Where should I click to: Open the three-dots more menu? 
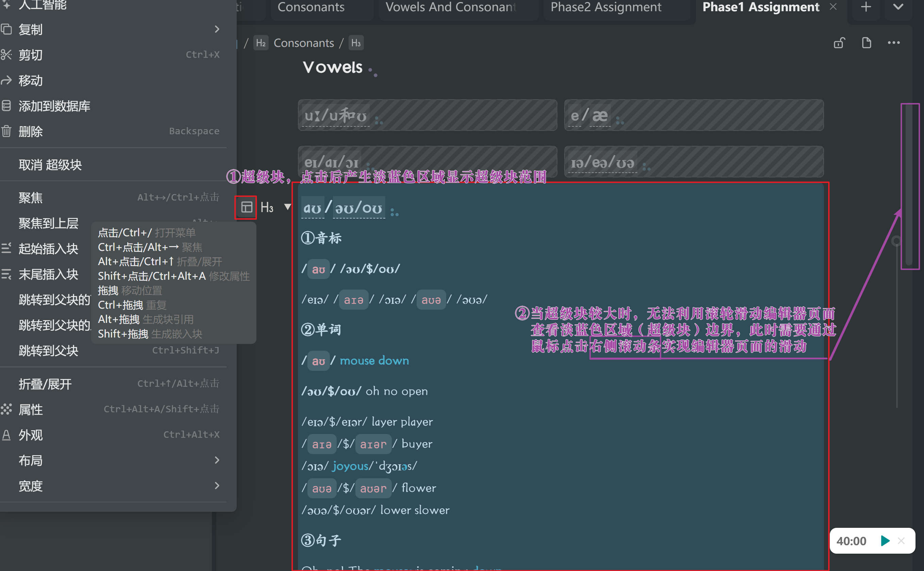[893, 43]
